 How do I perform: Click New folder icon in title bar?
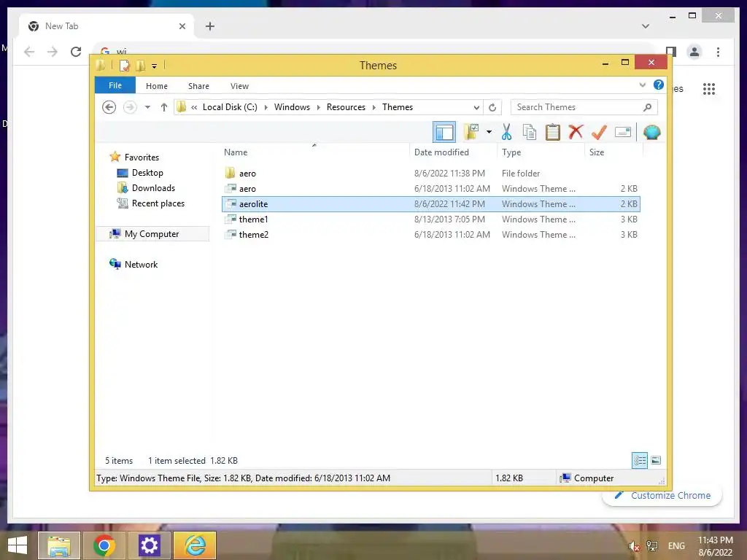[x=141, y=65]
